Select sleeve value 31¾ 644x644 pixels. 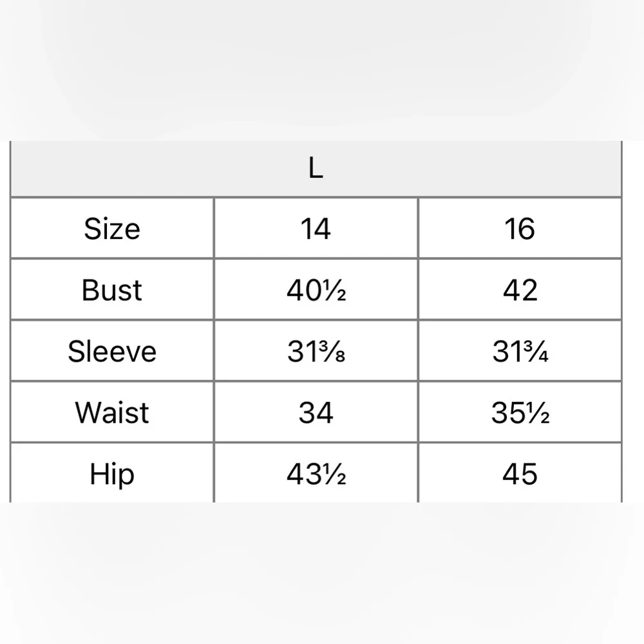coord(520,351)
